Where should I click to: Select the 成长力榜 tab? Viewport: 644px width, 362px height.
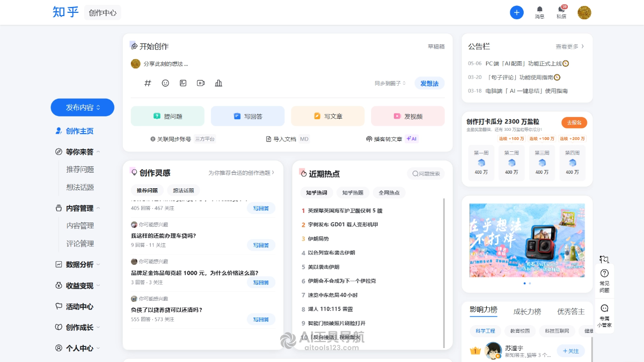click(527, 311)
